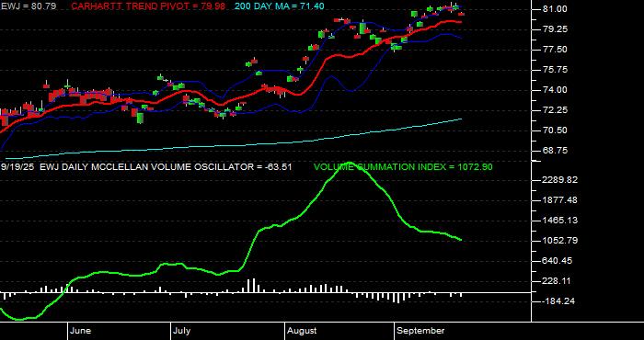Click the August month marker
This screenshot has height=340, width=644.
tap(302, 331)
